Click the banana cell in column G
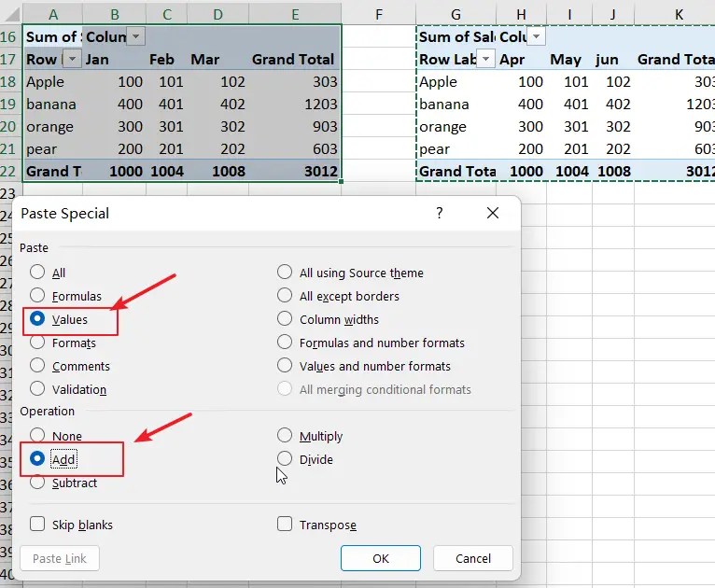 click(456, 104)
